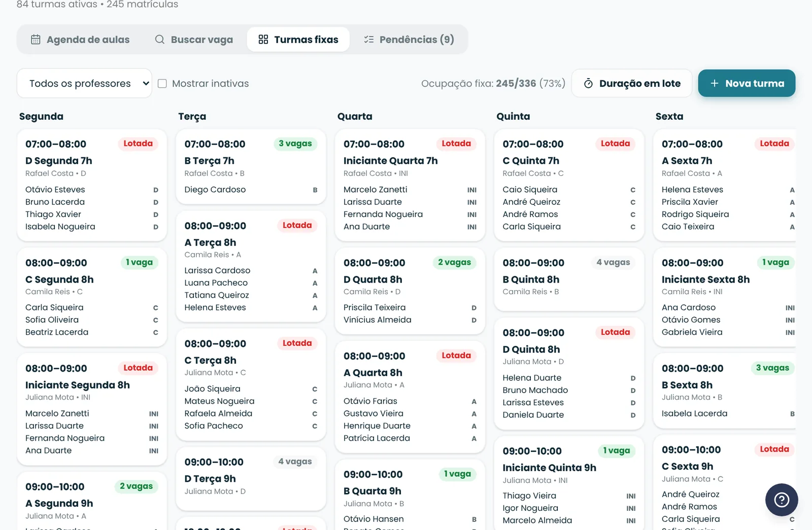Click the C Quinta 7h title
Screen dimensions: 812x530
531,161
